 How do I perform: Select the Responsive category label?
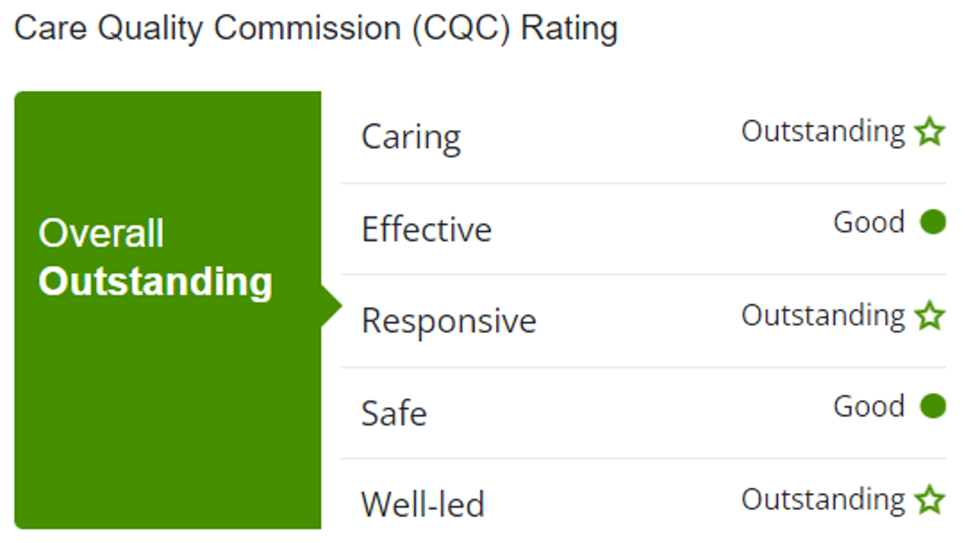click(x=448, y=321)
